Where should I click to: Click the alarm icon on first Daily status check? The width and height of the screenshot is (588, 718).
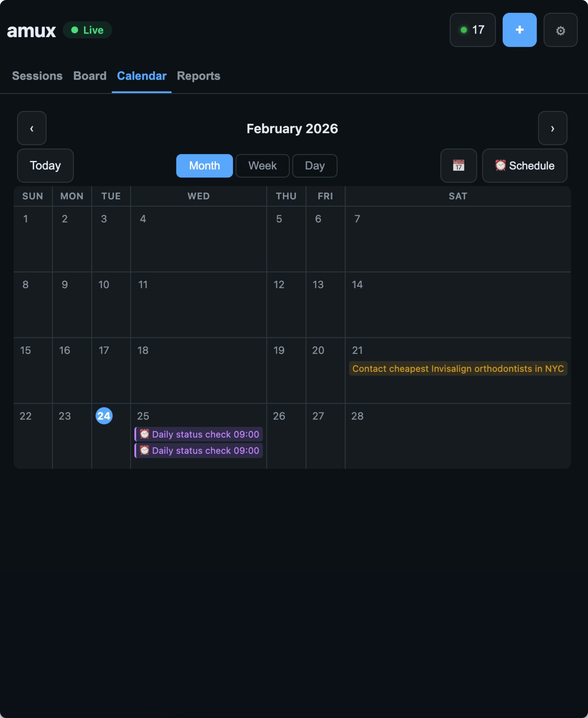point(144,434)
